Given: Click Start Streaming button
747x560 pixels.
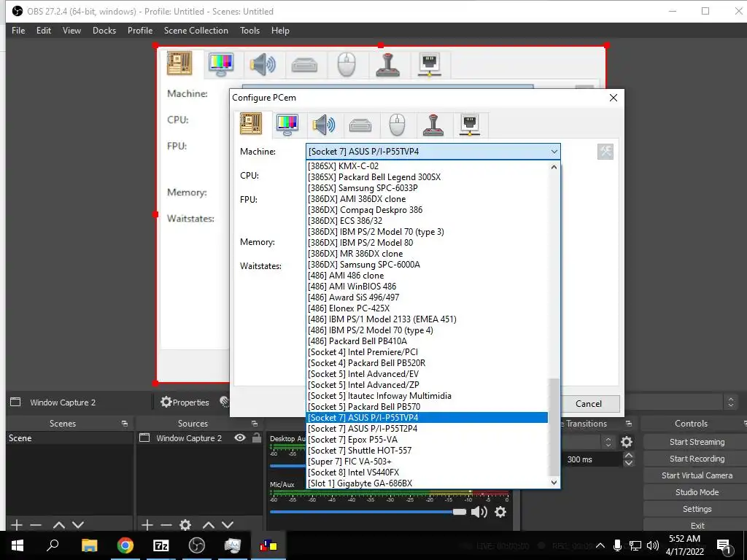Looking at the screenshot, I should pyautogui.click(x=697, y=442).
